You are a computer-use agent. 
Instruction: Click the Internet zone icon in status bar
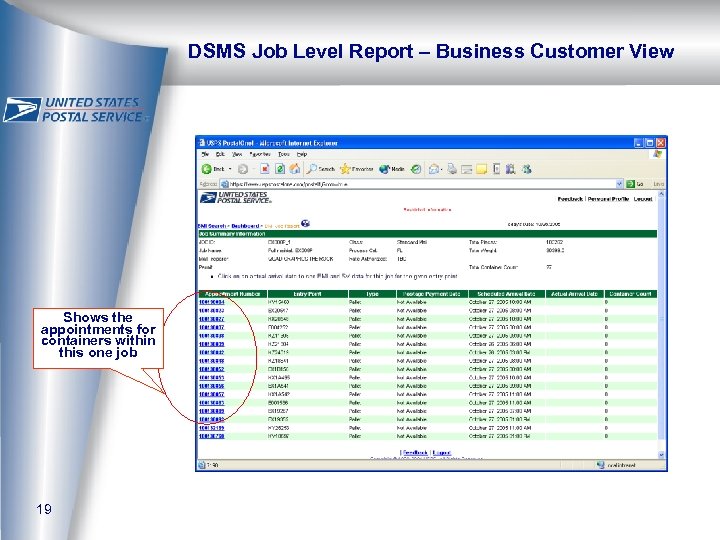(600, 465)
